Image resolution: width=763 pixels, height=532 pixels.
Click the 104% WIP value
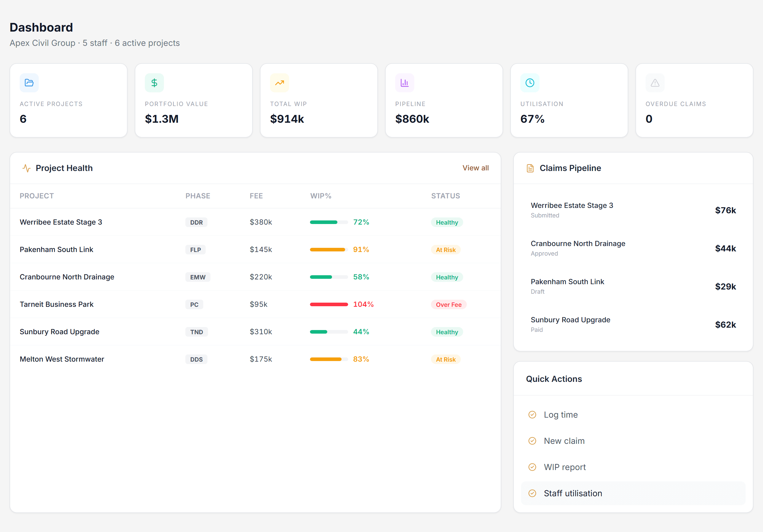coord(363,304)
